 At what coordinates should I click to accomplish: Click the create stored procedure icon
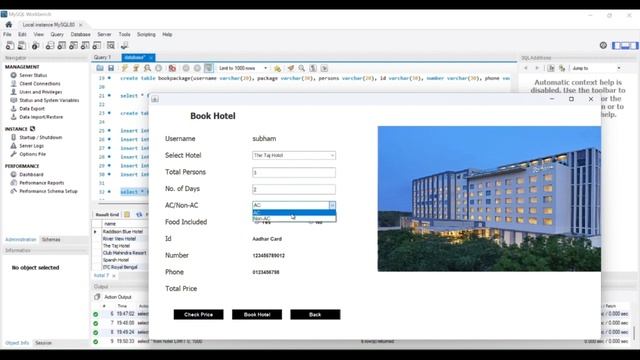(x=85, y=46)
